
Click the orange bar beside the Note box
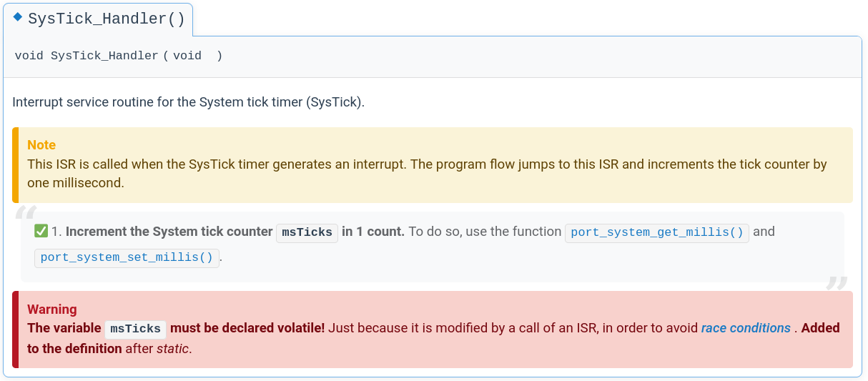(x=15, y=165)
